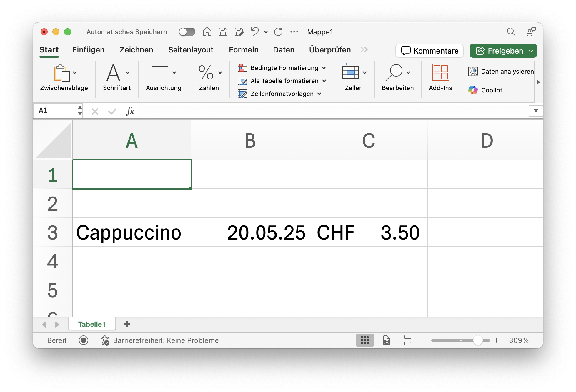The image size is (576, 392).
Task: Open the Einfügen ribbon tab
Action: (x=88, y=50)
